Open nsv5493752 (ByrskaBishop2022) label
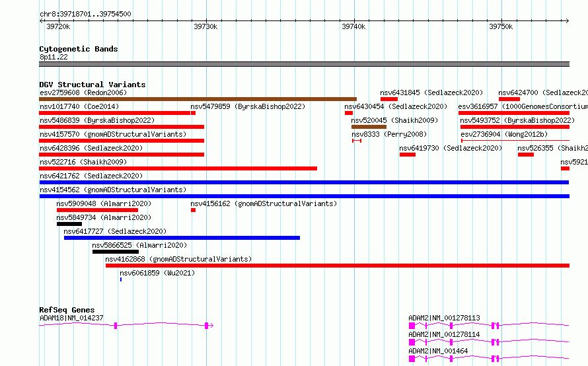Viewport: 588px width, 366px height. [x=517, y=120]
